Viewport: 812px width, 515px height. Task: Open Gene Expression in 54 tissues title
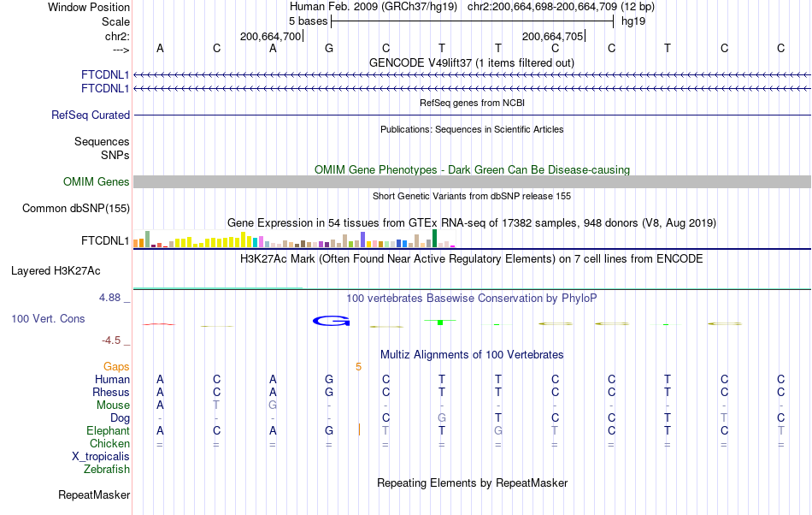(472, 222)
